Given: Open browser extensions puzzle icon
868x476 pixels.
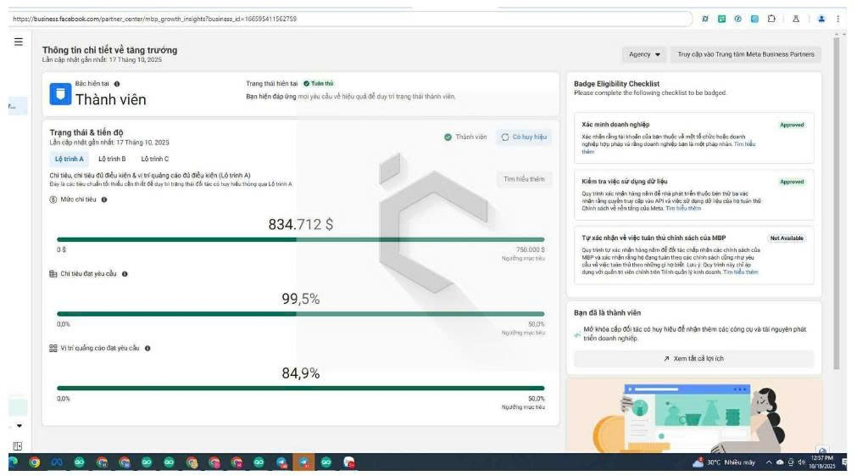Looking at the screenshot, I should pyautogui.click(x=771, y=19).
